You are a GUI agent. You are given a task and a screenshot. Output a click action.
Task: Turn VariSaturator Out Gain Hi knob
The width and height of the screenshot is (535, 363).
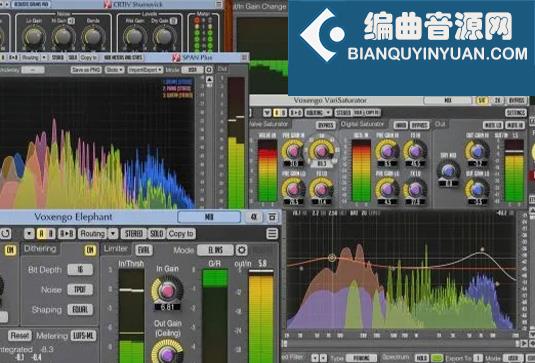coord(477,150)
